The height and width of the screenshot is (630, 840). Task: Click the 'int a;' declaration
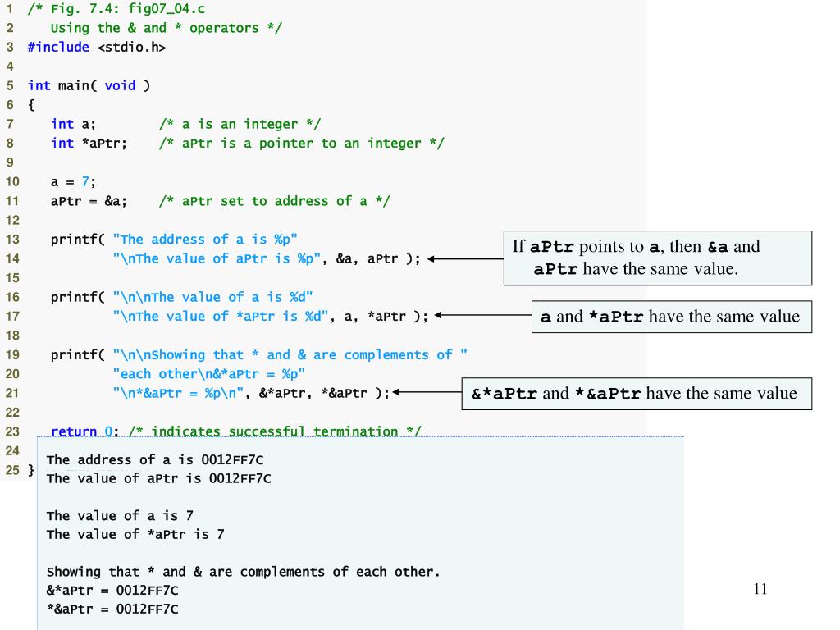(x=73, y=125)
